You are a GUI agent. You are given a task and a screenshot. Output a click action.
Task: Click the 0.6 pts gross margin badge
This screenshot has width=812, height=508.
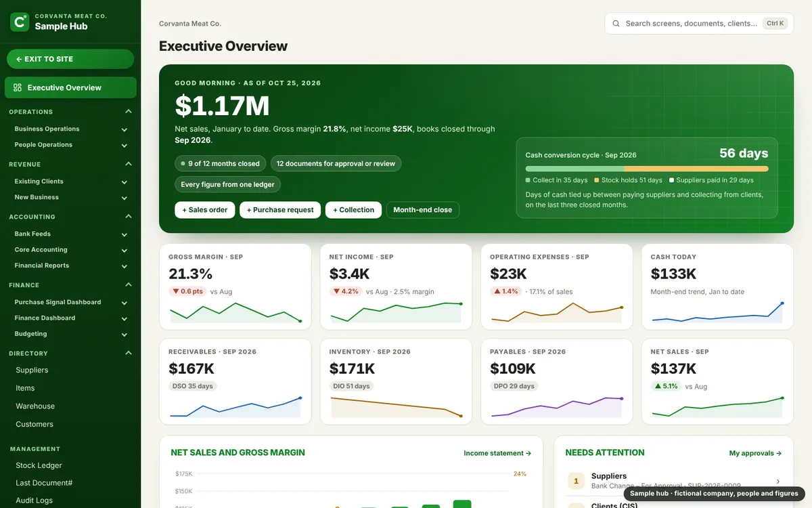tap(187, 291)
